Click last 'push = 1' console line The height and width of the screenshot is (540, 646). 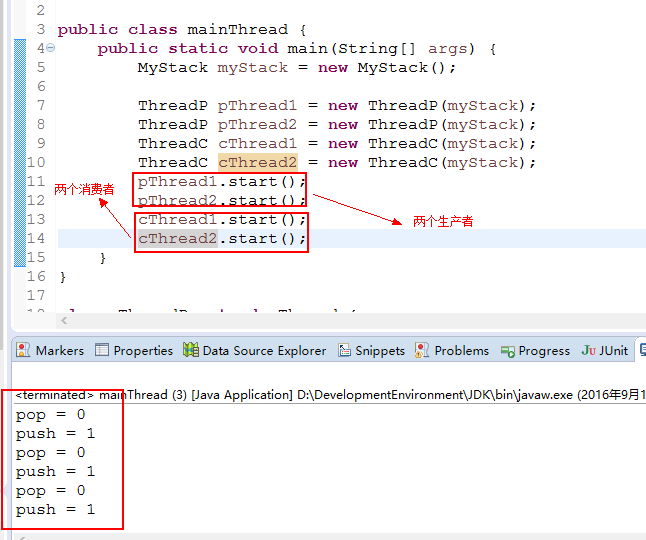(55, 509)
